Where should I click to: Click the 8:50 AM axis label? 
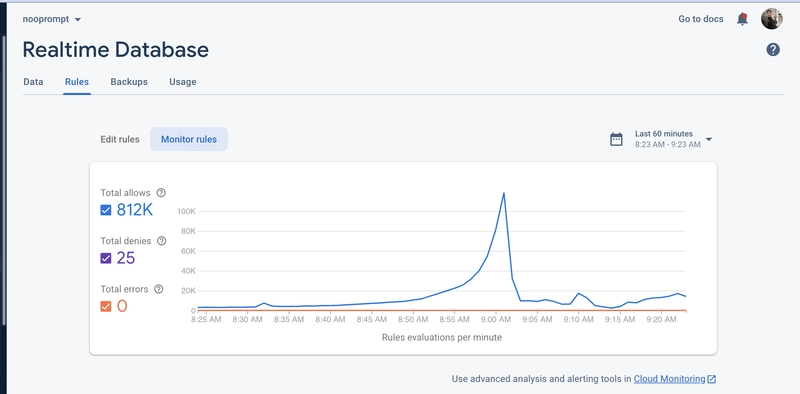pos(413,319)
